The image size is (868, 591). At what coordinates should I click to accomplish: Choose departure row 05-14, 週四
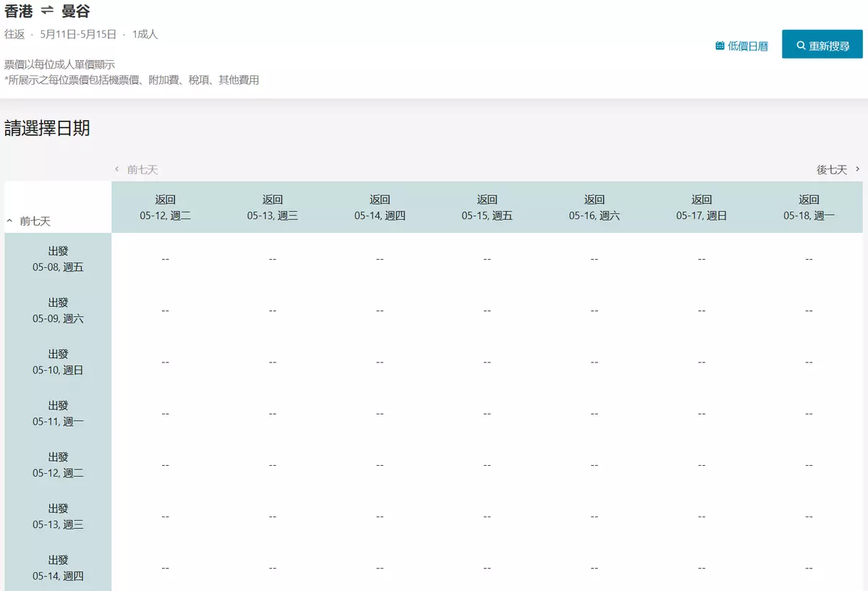[58, 568]
